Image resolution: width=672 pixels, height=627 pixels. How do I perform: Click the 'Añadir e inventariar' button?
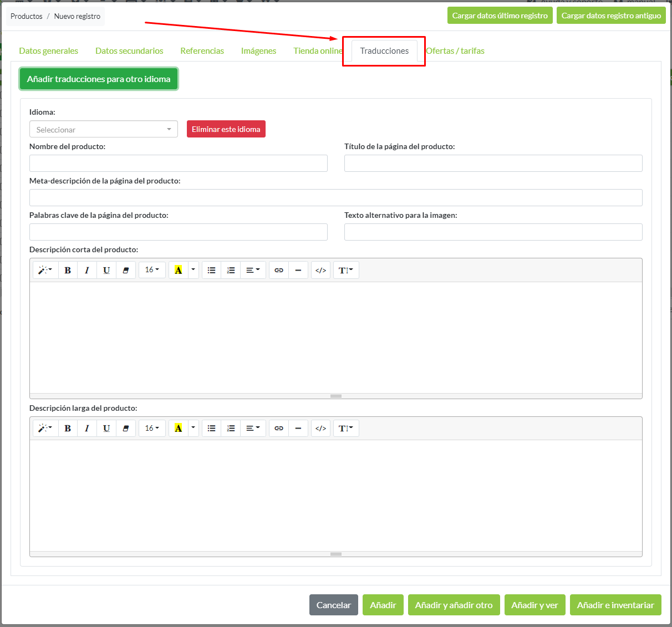point(615,605)
